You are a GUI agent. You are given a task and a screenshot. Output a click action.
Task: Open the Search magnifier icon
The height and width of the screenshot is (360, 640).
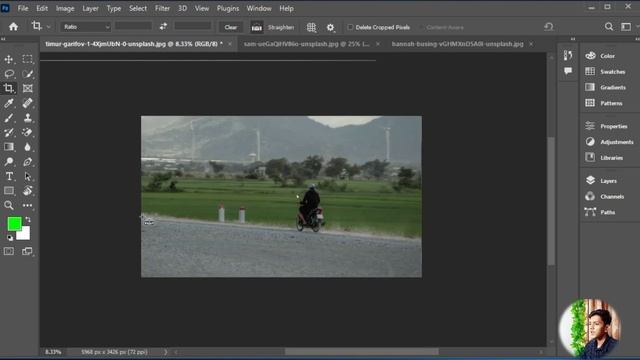click(609, 27)
